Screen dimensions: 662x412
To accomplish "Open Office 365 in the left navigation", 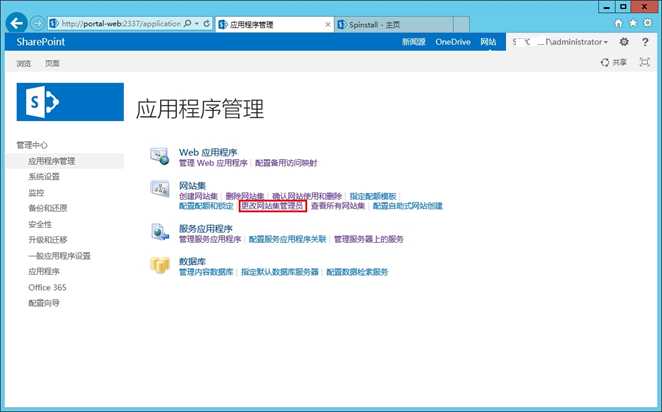I will pyautogui.click(x=47, y=287).
